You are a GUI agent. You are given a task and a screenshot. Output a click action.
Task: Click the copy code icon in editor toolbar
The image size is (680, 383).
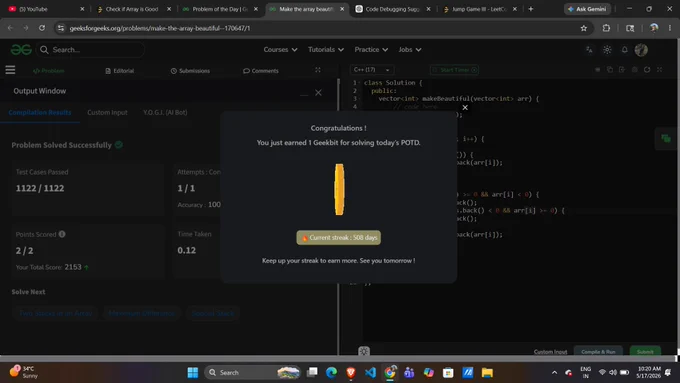(x=610, y=70)
